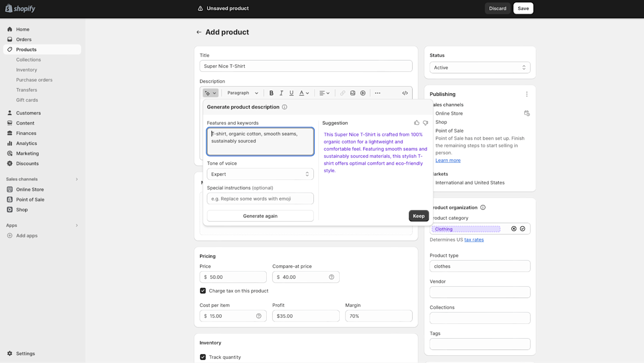
Task: Click the Generate again button
Action: (260, 216)
